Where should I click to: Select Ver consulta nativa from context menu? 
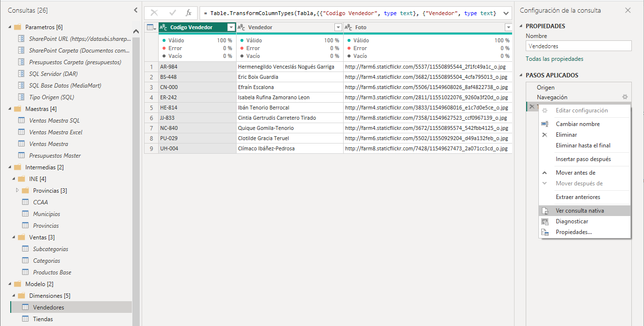[x=579, y=211]
